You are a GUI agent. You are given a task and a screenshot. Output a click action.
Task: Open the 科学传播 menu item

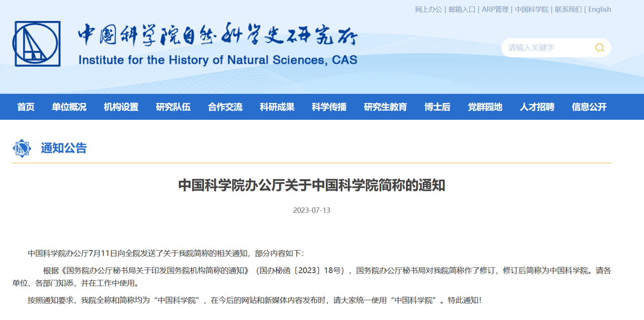(x=329, y=107)
